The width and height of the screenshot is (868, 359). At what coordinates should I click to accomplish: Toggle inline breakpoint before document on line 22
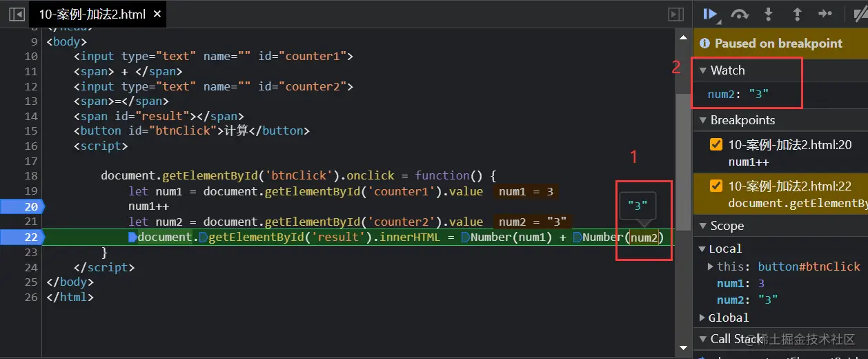coord(132,237)
